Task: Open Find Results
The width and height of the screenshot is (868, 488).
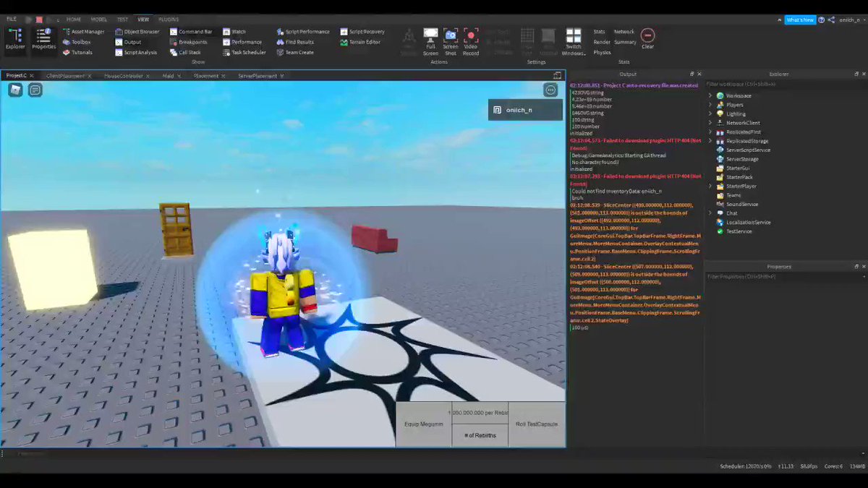Action: click(295, 42)
